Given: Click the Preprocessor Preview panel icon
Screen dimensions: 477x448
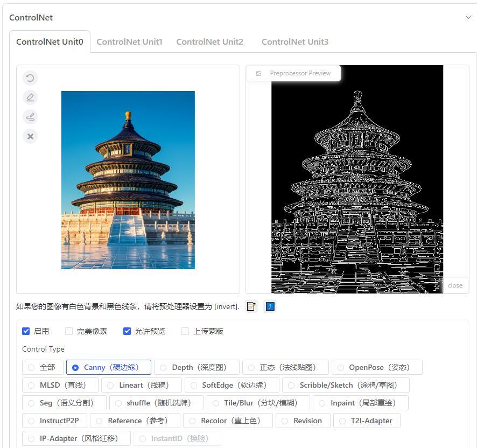Looking at the screenshot, I should click(x=259, y=73).
